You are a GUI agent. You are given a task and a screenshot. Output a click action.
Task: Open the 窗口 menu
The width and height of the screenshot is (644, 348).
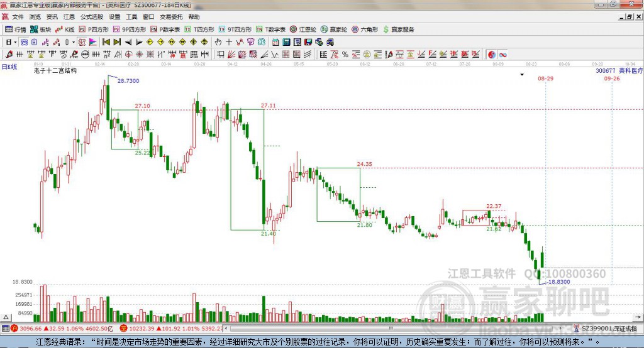pos(148,17)
